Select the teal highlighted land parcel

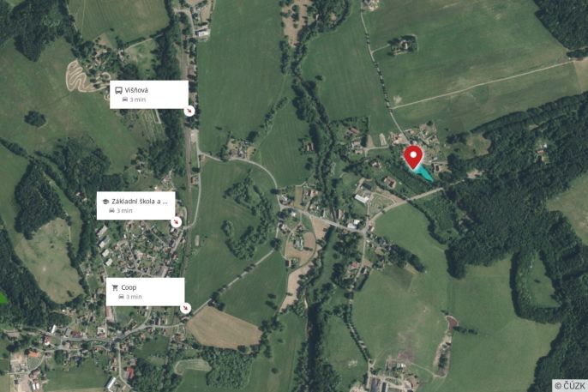coord(423,172)
